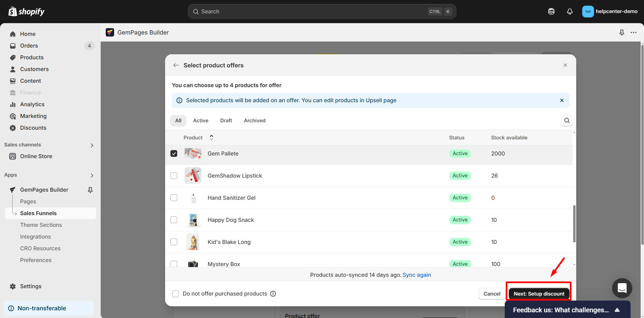The image size is (644, 318).
Task: Switch to the Draft tab
Action: tap(226, 121)
